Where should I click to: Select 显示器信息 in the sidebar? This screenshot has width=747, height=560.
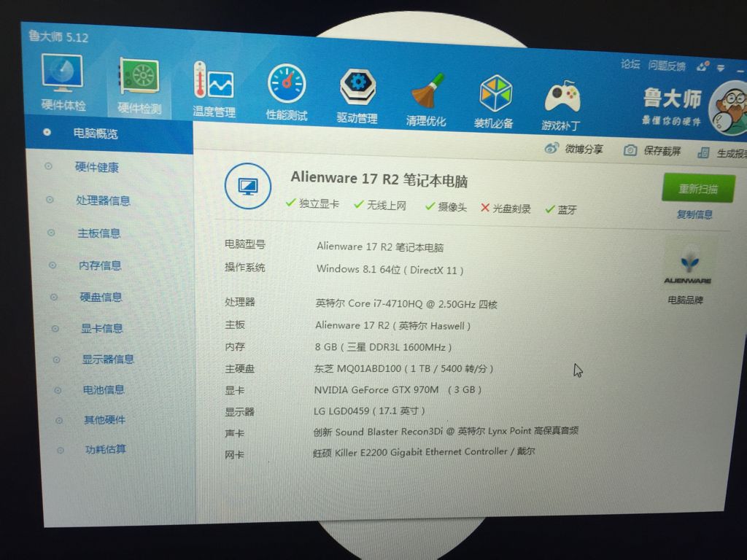pos(108,359)
